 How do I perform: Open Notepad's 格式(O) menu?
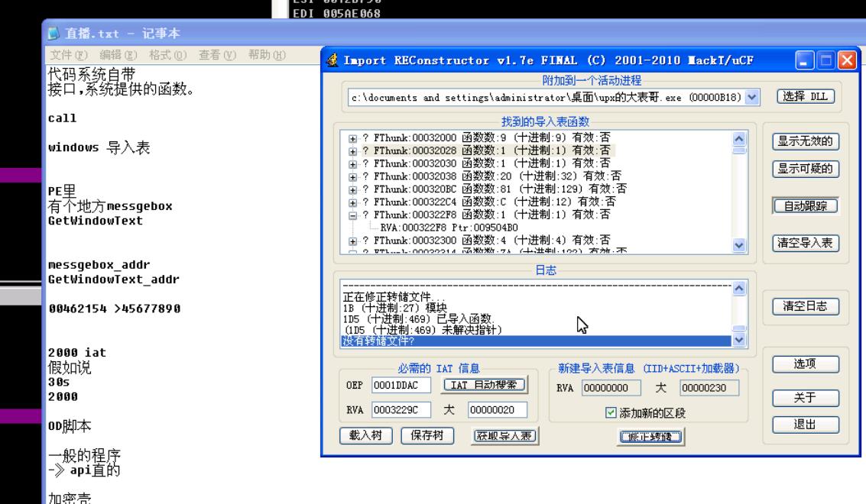pyautogui.click(x=168, y=55)
